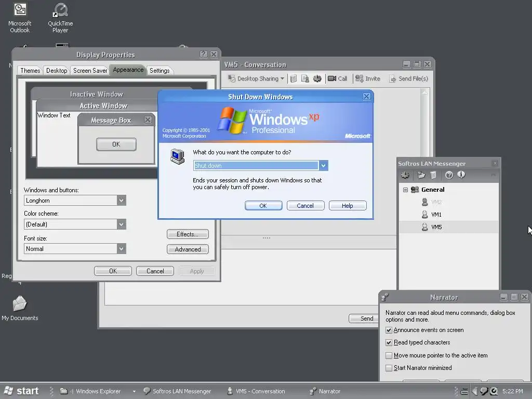
Task: Click the on-screen keyboard tray icon
Action: coord(464,392)
